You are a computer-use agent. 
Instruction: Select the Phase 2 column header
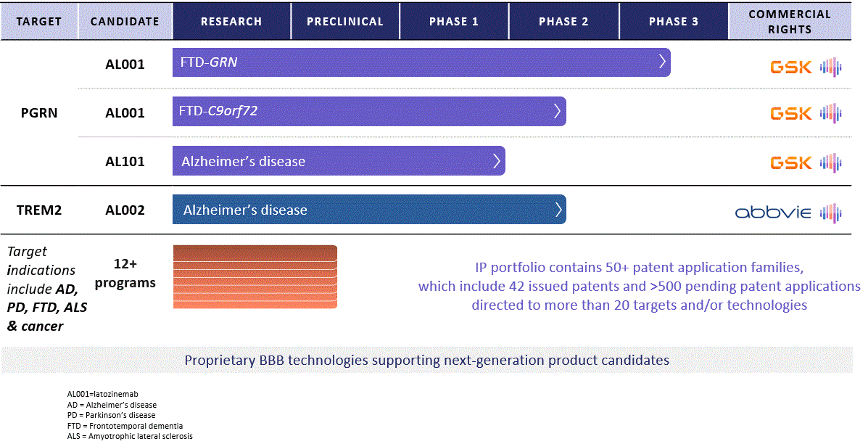pyautogui.click(x=563, y=21)
